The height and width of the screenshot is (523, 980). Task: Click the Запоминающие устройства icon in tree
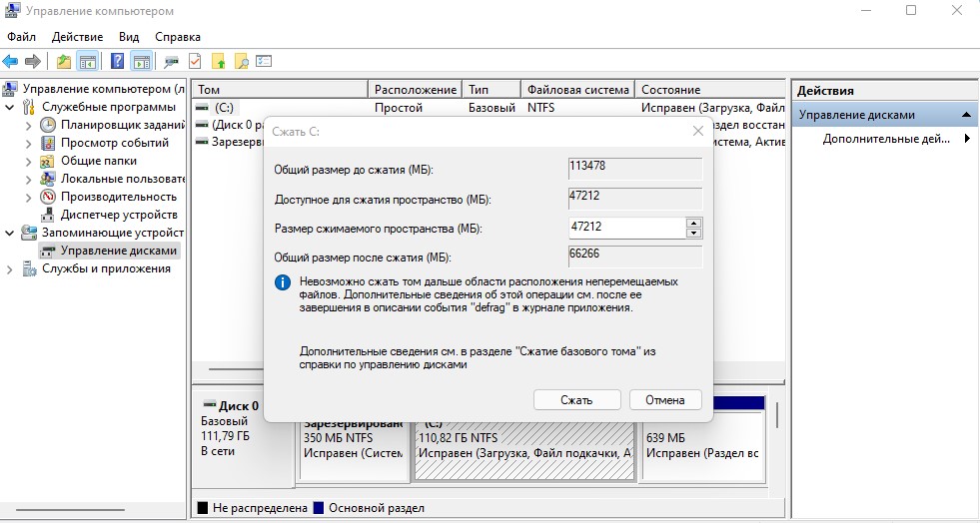[29, 233]
